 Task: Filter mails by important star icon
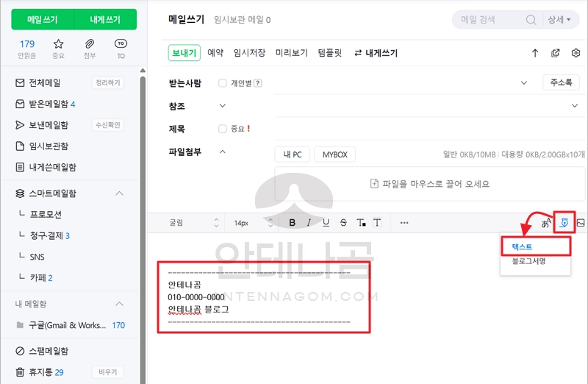[58, 49]
